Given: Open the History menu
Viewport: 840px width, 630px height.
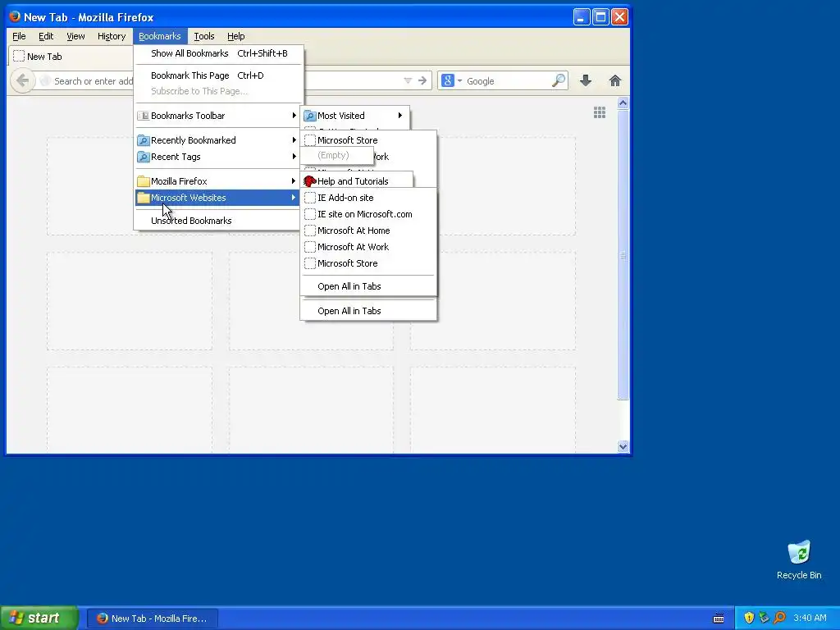Looking at the screenshot, I should (x=112, y=36).
